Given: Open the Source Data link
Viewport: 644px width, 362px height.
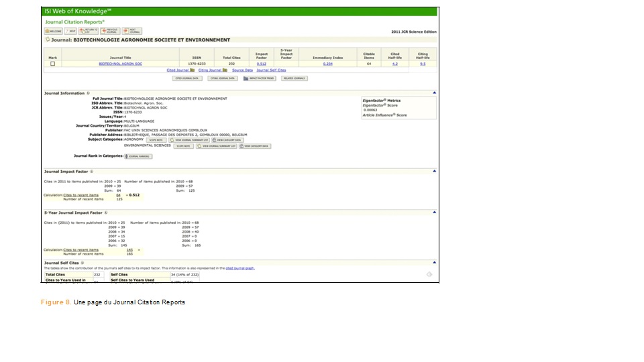Looking at the screenshot, I should click(x=242, y=70).
